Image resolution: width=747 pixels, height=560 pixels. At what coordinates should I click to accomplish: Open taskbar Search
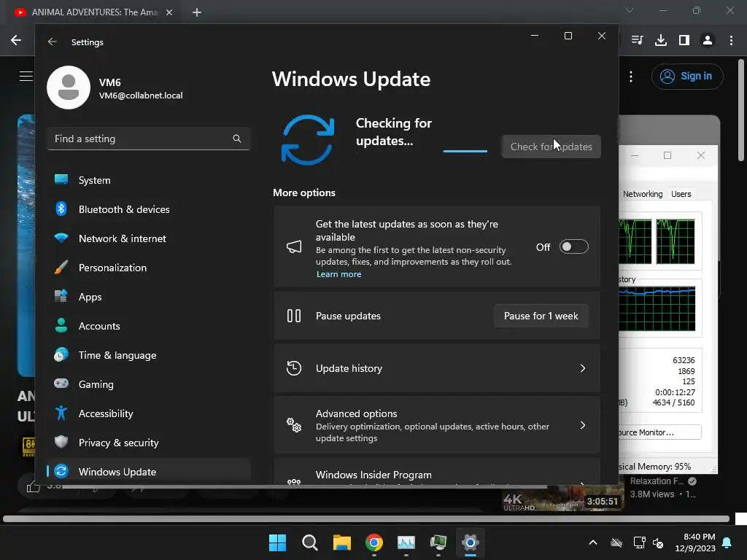pos(309,542)
